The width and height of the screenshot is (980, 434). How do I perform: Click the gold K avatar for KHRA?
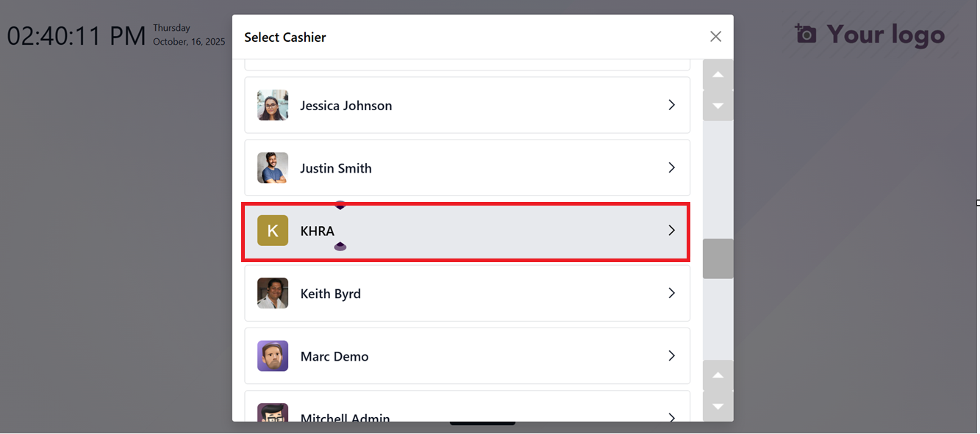273,231
